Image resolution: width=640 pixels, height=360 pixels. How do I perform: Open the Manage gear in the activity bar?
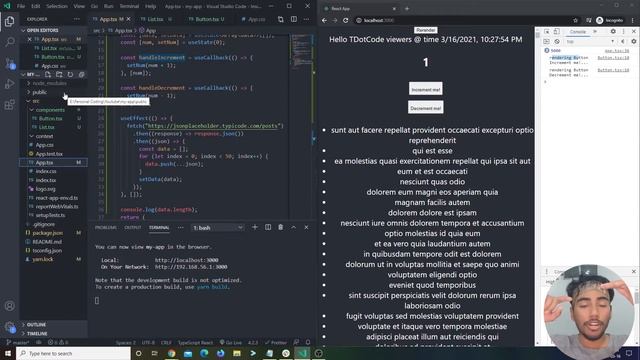coord(9,327)
